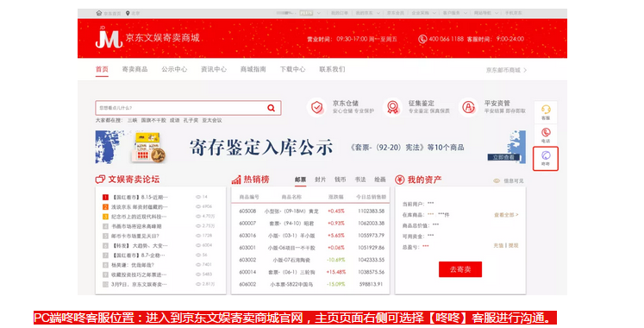644x328 pixels.
Task: Click the yen icon beside 我的资产
Action: [400, 180]
